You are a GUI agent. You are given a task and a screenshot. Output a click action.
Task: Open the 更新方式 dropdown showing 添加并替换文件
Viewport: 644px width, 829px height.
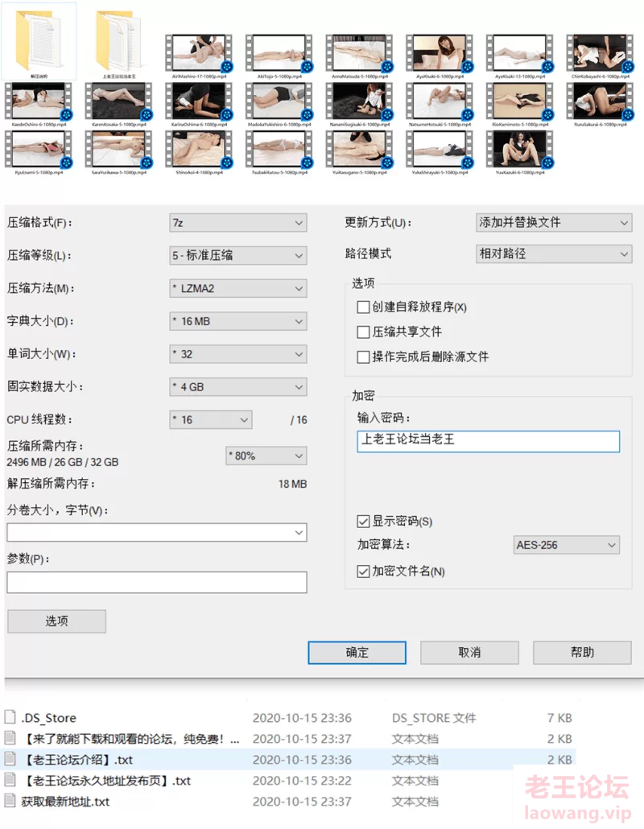pyautogui.click(x=554, y=223)
